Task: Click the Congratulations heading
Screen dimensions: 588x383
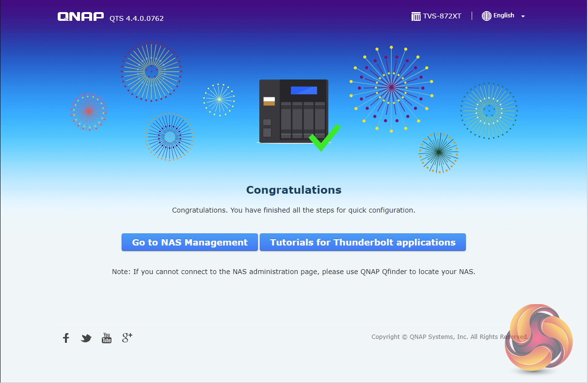Action: [294, 190]
